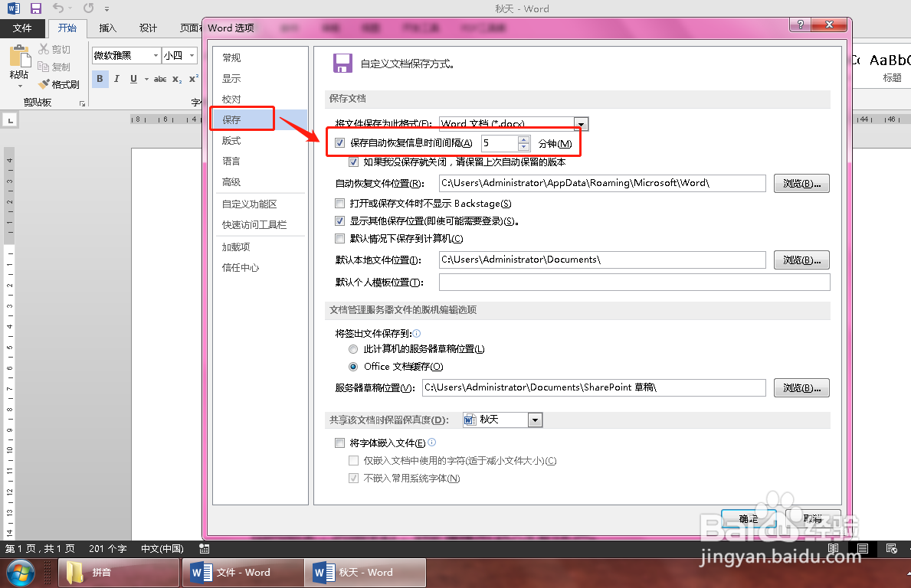Image resolution: width=911 pixels, height=588 pixels.
Task: Click the Undo arrow icon
Action: coord(57,8)
